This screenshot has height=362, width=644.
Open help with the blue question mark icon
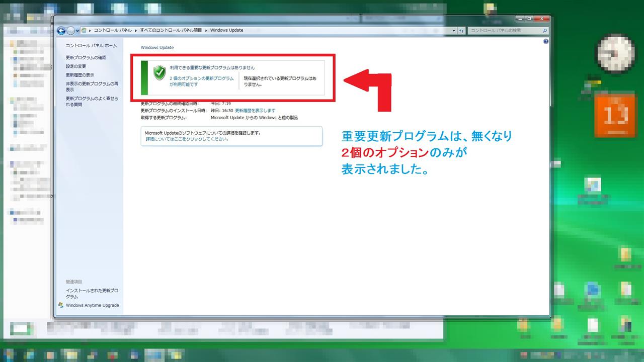pyautogui.click(x=546, y=42)
